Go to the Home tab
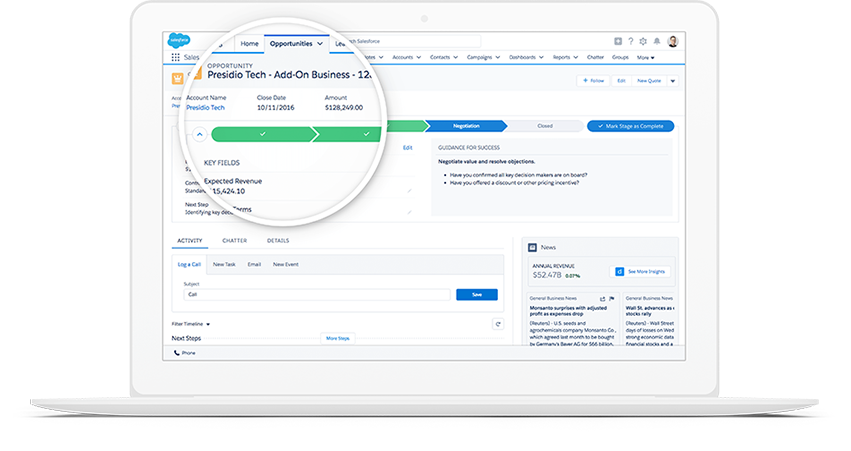The width and height of the screenshot is (851, 451). [x=250, y=43]
